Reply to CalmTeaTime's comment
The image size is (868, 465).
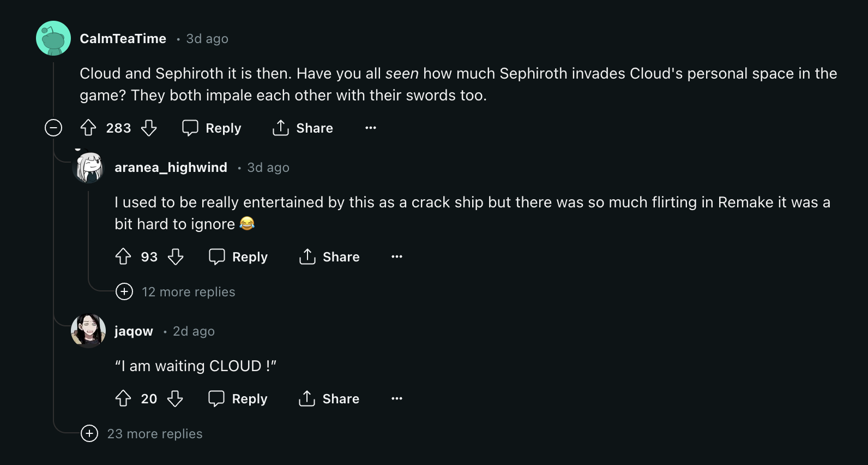[x=212, y=128]
